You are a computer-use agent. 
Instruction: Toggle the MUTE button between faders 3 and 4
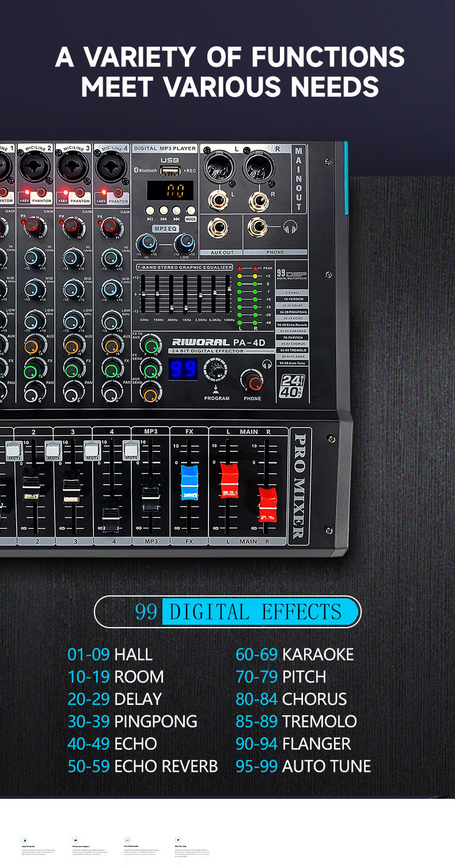92,450
